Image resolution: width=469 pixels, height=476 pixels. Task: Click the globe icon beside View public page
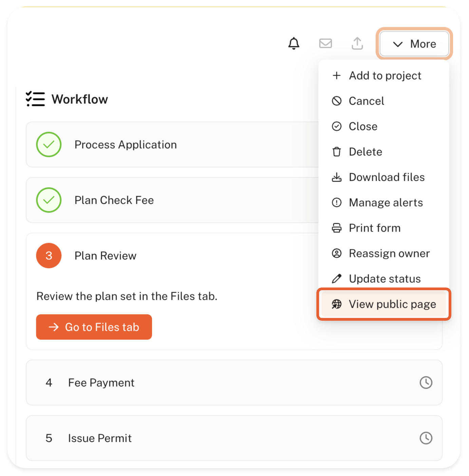click(x=336, y=304)
